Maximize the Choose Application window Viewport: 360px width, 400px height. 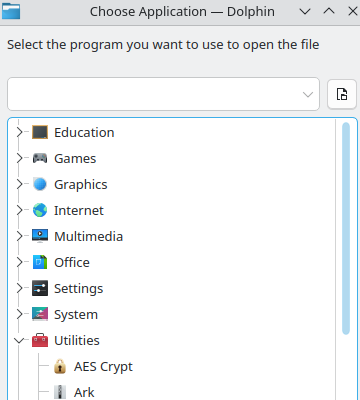329,11
